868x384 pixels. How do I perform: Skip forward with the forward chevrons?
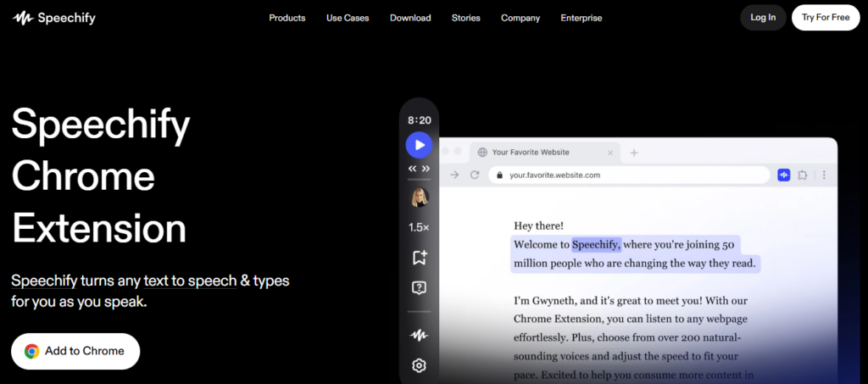click(x=426, y=168)
